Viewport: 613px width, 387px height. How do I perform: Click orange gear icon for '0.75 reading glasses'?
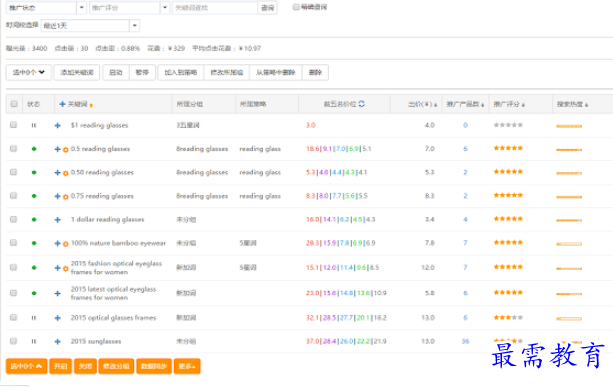[66, 196]
